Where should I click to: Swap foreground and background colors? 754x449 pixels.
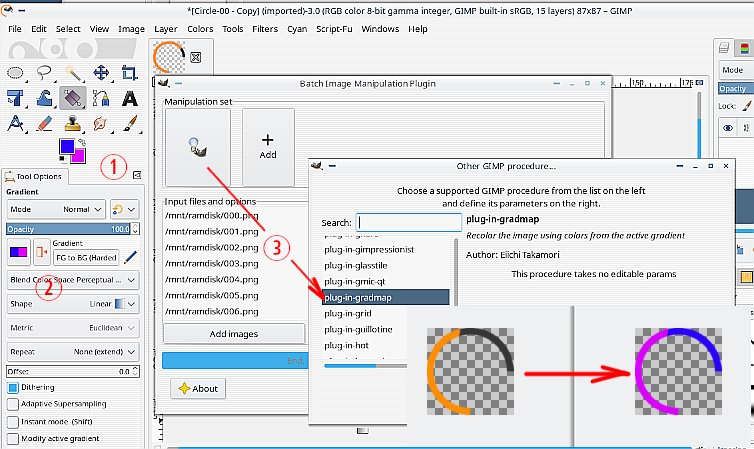(x=82, y=142)
